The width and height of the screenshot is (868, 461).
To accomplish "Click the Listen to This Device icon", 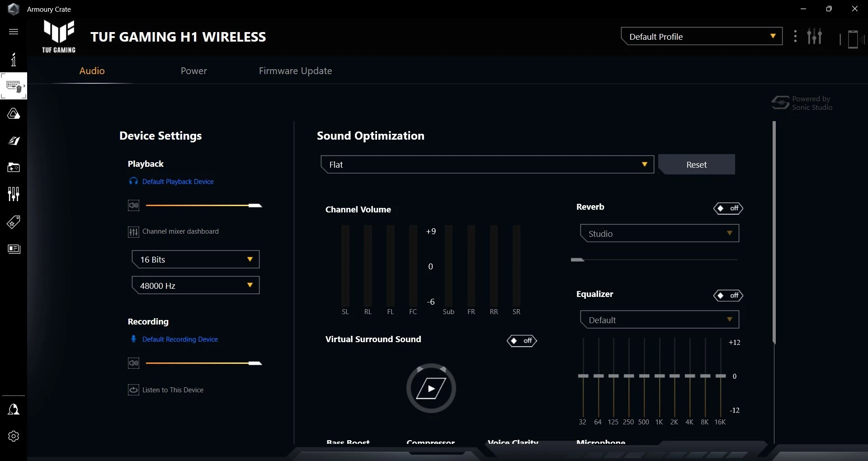I will (x=133, y=390).
